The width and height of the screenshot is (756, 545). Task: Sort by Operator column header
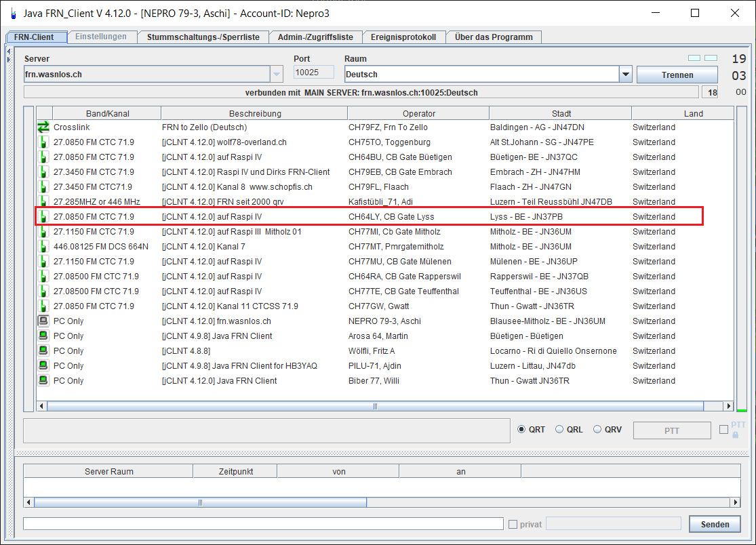[418, 114]
